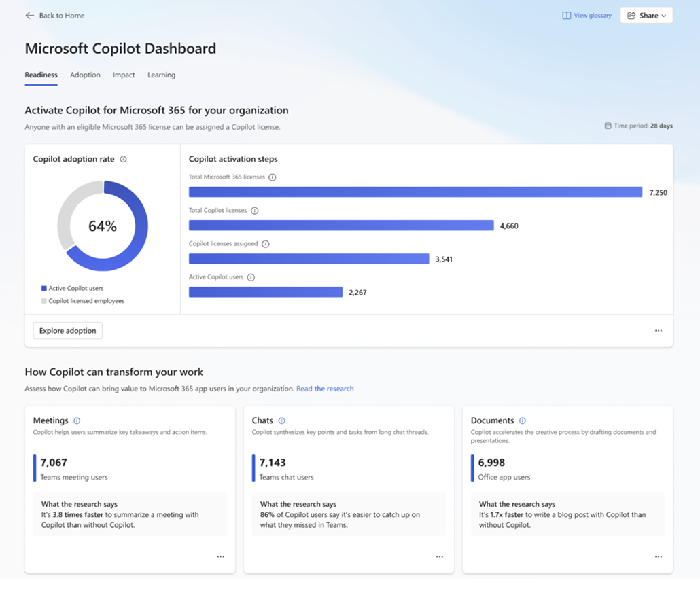
Task: Click the Explore adoption button
Action: pyautogui.click(x=67, y=331)
